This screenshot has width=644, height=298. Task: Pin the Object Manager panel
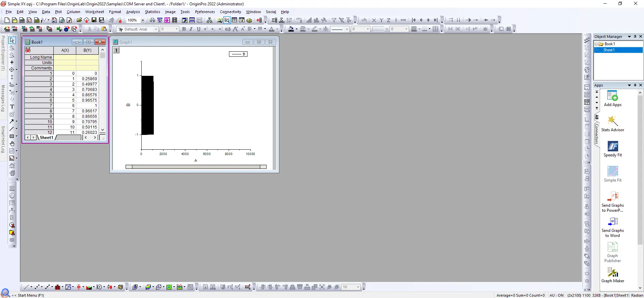point(635,37)
